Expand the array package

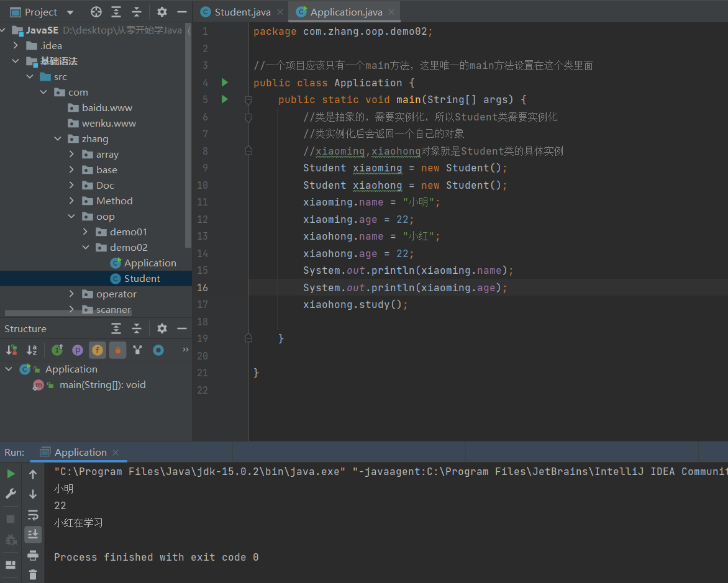tap(71, 154)
